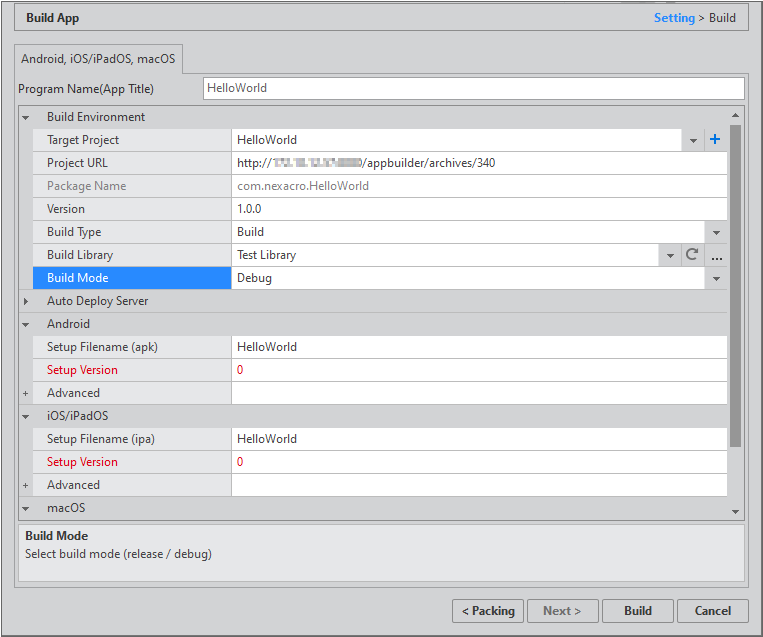Click the ellipsis button for Build Library
This screenshot has height=637, width=763.
[716, 256]
